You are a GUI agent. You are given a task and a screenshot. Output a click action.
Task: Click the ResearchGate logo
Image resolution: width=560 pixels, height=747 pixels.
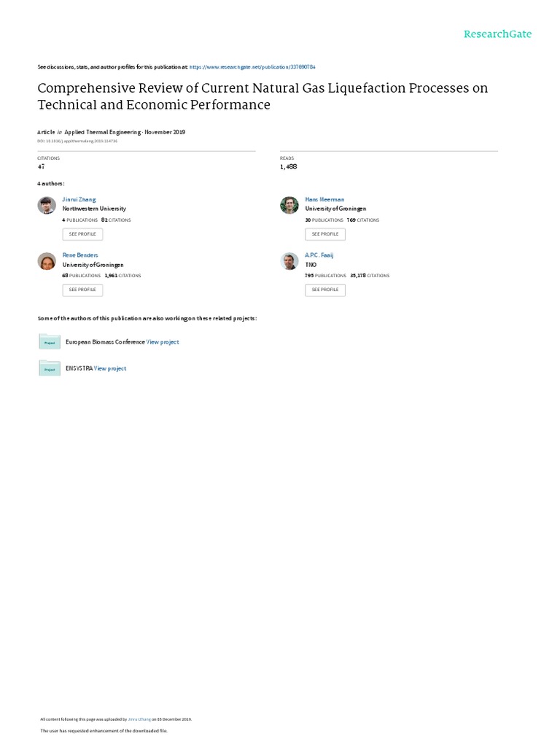(x=497, y=34)
